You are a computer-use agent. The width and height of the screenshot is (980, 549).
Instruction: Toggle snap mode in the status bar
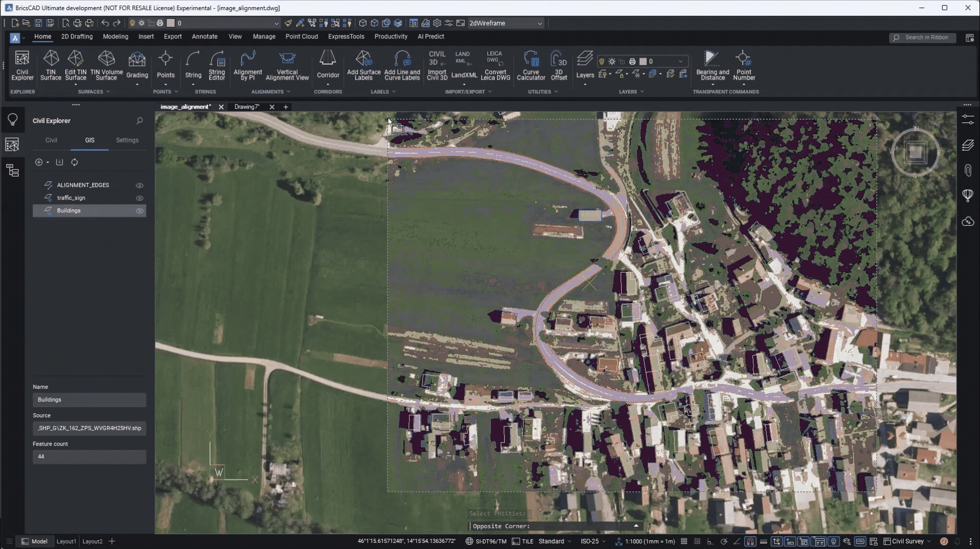[750, 542]
